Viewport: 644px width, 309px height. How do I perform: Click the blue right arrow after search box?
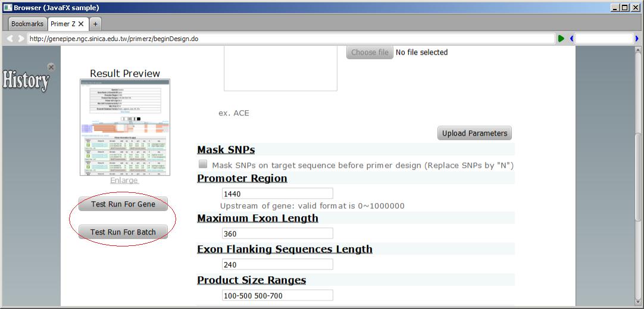pos(637,39)
